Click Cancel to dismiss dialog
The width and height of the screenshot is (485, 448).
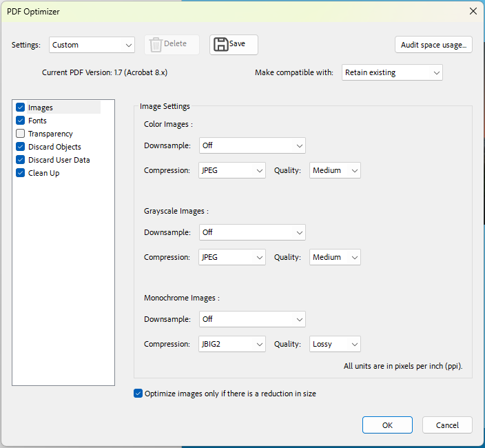(x=447, y=425)
